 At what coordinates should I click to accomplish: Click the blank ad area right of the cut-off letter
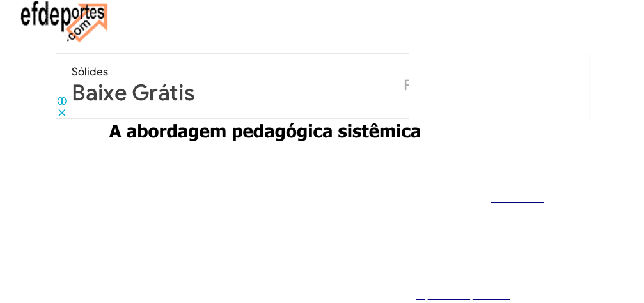(499, 86)
